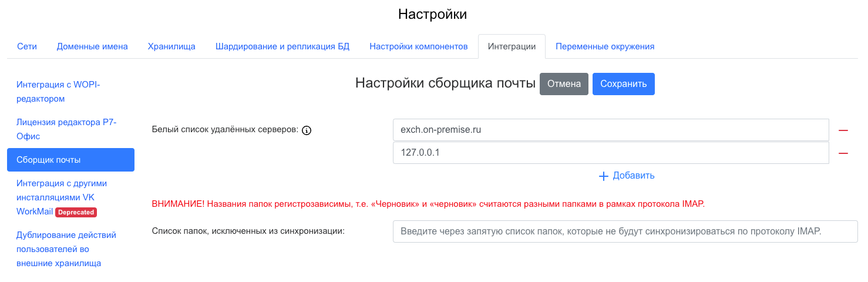Open the Хранилища tab
Image resolution: width=868 pixels, height=282 pixels.
(171, 46)
